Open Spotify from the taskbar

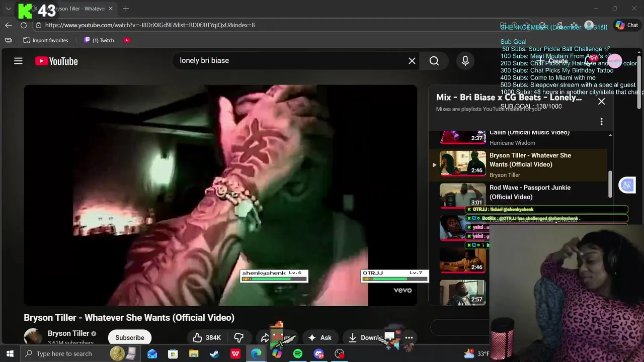[298, 354]
